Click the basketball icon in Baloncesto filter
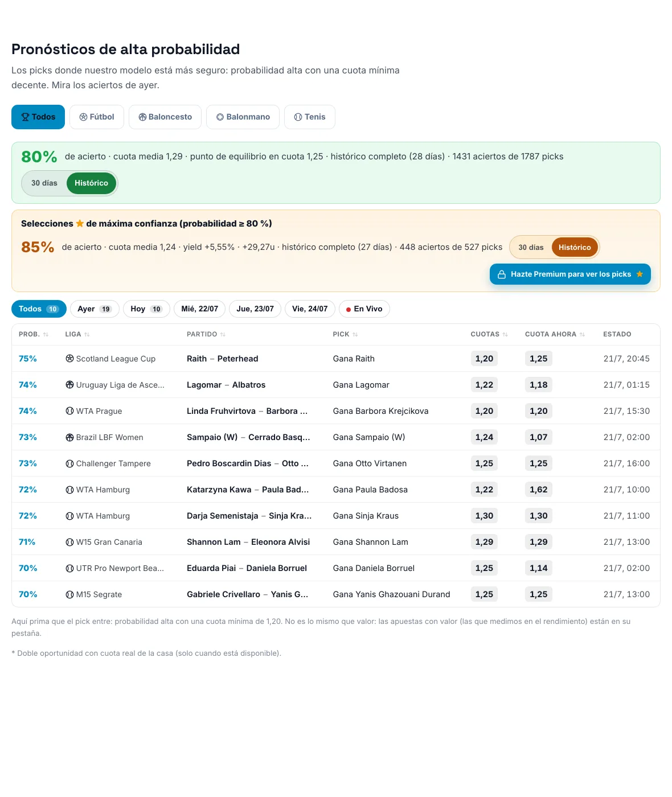The width and height of the screenshot is (672, 797). [x=142, y=117]
